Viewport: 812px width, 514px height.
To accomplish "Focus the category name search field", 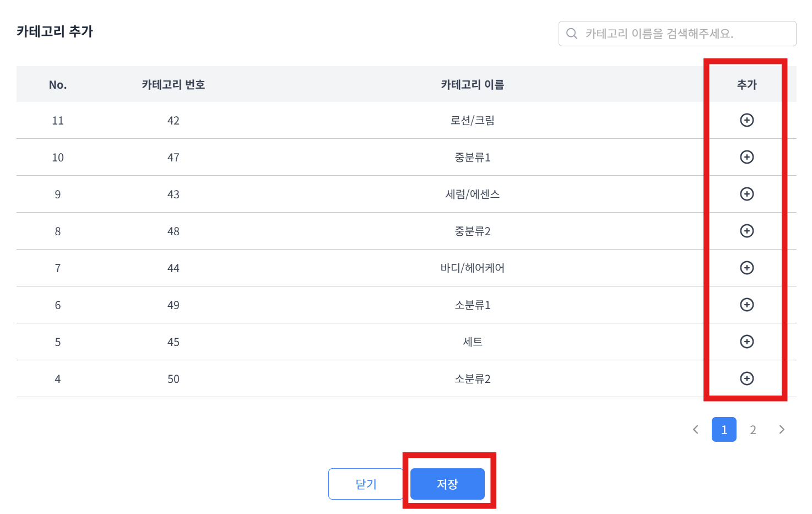I will coord(677,34).
